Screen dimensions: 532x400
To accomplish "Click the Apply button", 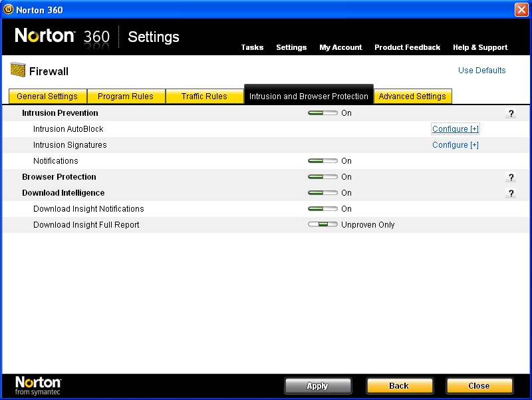I will [318, 386].
